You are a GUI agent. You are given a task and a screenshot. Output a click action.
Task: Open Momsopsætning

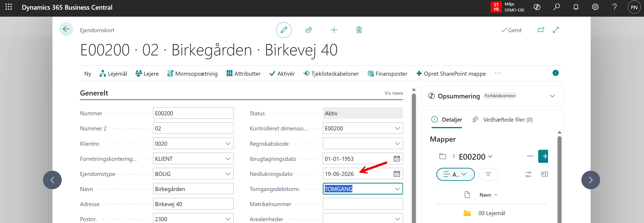click(192, 74)
